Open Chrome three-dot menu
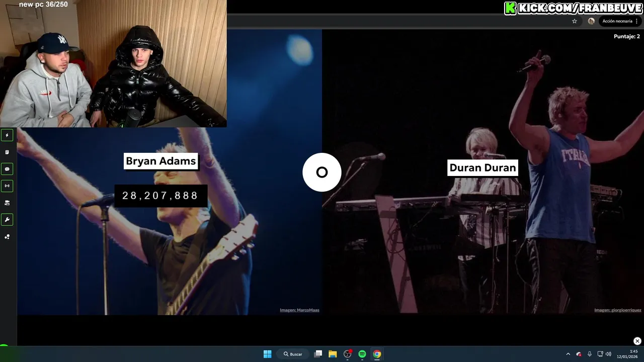 637,21
